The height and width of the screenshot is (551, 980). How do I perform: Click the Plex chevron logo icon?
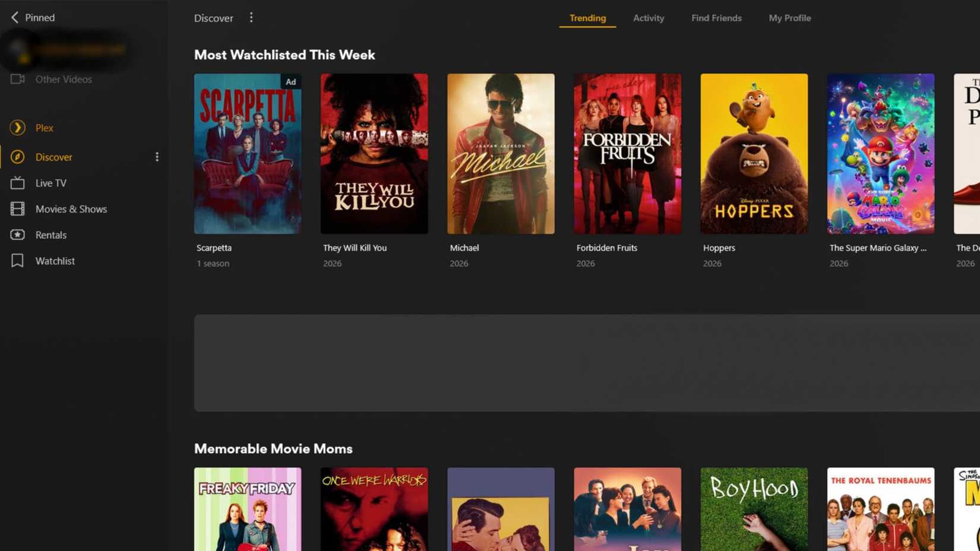pyautogui.click(x=17, y=128)
